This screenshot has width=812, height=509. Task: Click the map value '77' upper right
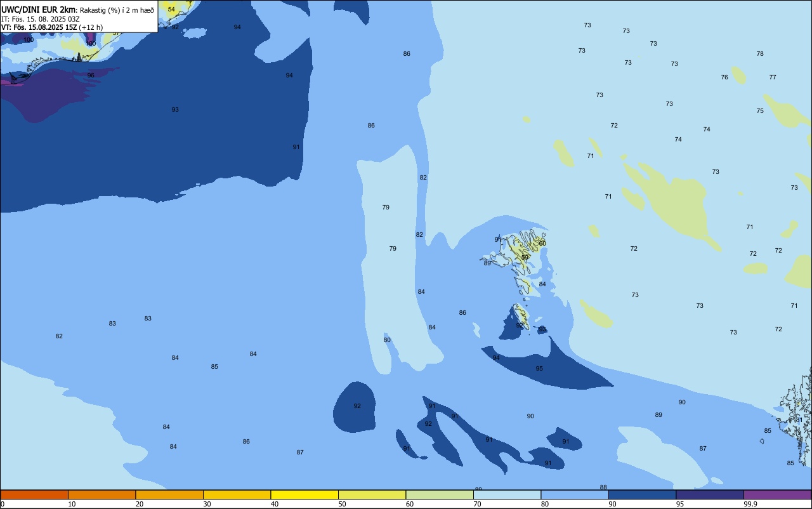773,77
